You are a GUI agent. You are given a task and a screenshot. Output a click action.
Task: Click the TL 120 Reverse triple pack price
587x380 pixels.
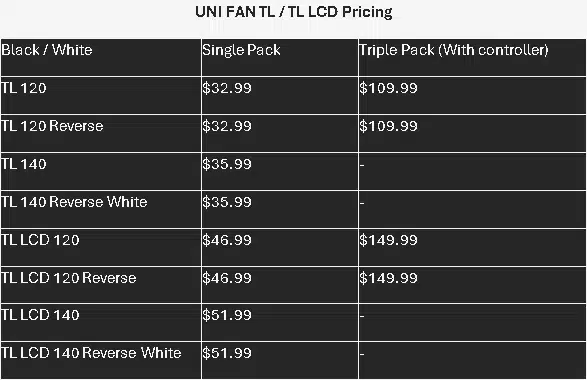pos(388,126)
